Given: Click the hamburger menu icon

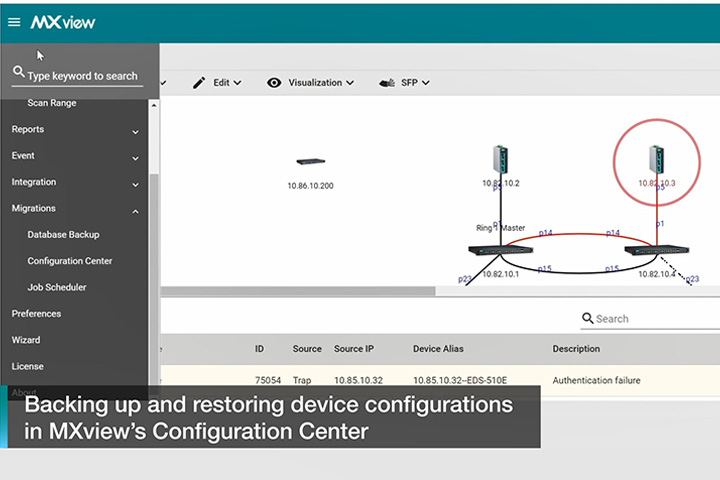Looking at the screenshot, I should 14,22.
